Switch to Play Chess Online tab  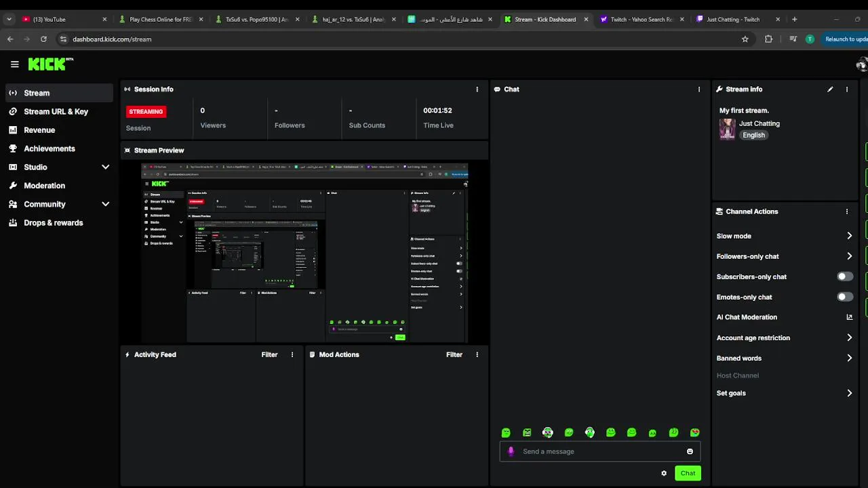pos(161,19)
